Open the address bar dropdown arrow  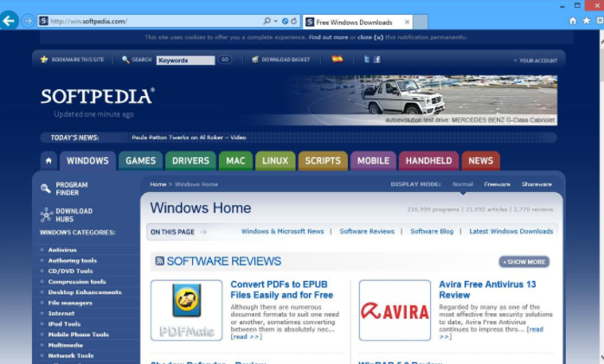click(275, 21)
